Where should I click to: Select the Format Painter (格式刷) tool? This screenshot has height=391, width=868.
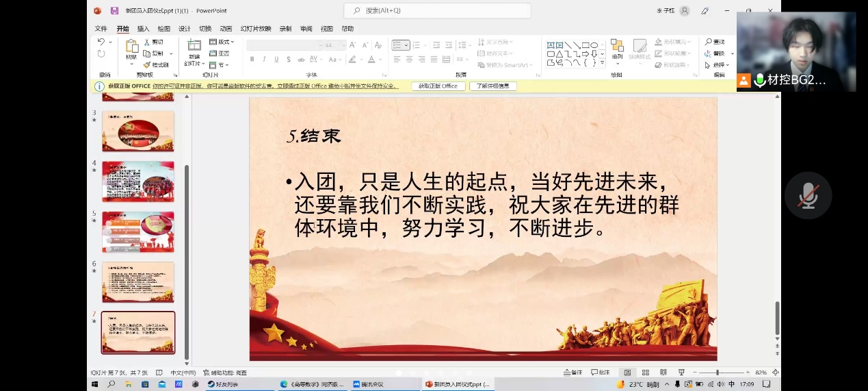pos(157,64)
